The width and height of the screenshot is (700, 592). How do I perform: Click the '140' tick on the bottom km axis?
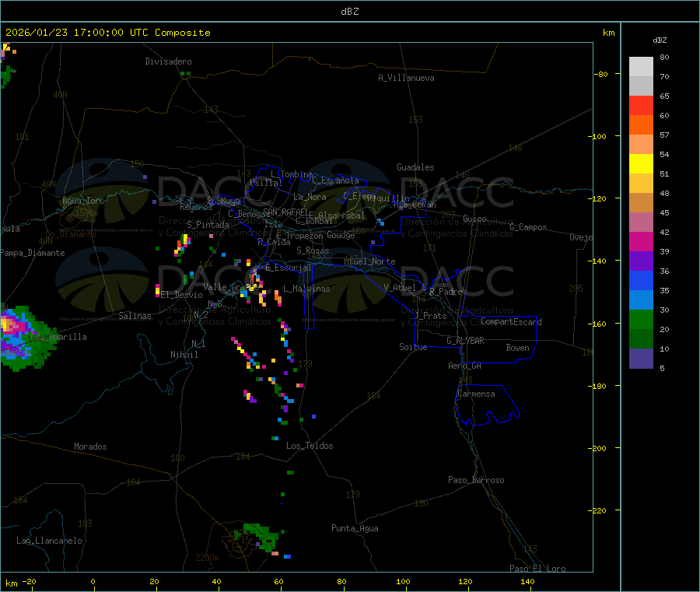coord(527,581)
